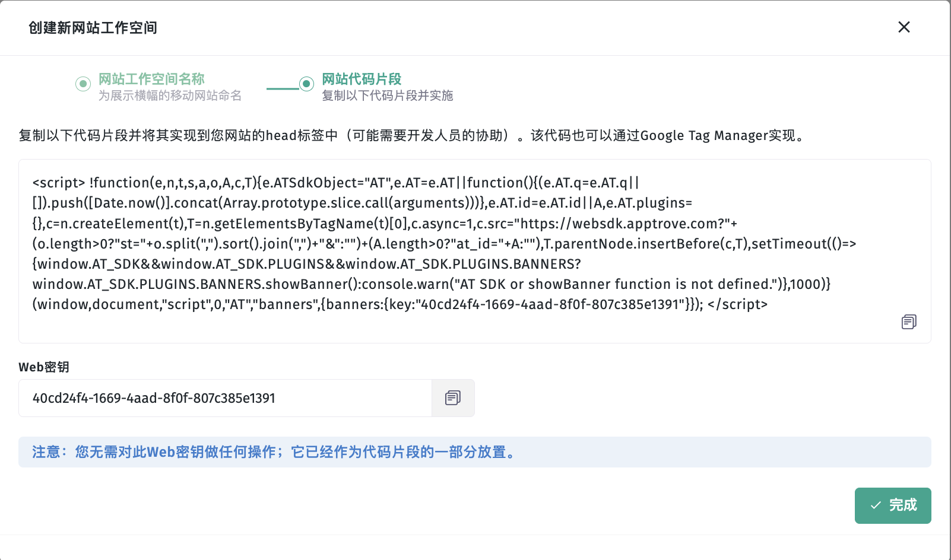Viewport: 951px width, 560px height.
Task: Click the 为展示横幅的移动网站命名 step description
Action: (x=170, y=96)
